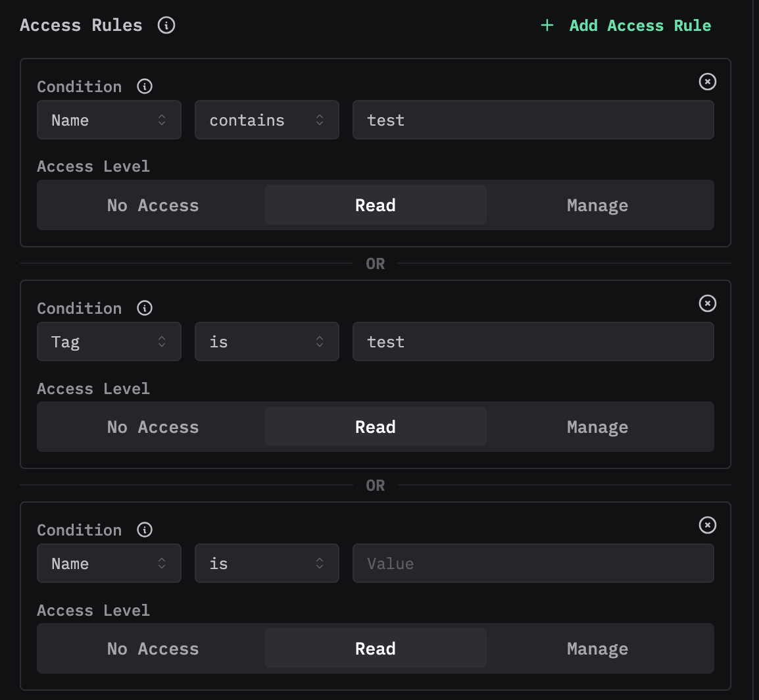Select Manage access for the first rule
This screenshot has height=700, width=759.
click(x=597, y=205)
